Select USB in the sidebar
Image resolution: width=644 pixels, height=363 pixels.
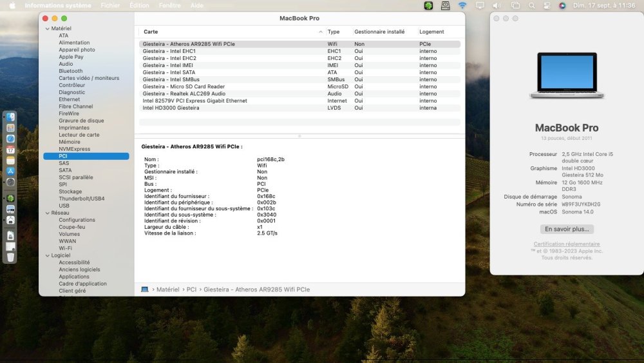pos(64,206)
